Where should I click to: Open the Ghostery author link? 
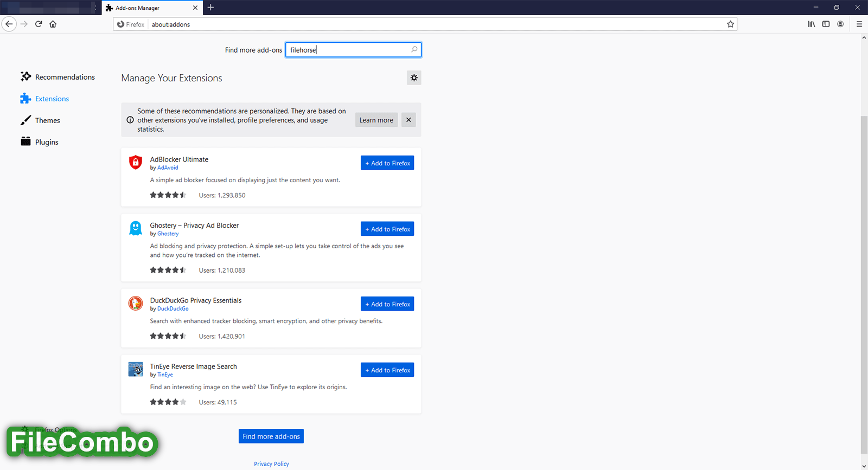[x=168, y=234]
